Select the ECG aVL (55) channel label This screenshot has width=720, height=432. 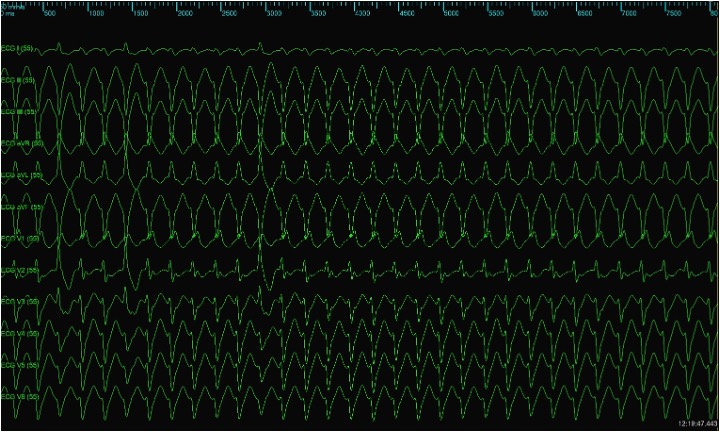[x=22, y=175]
